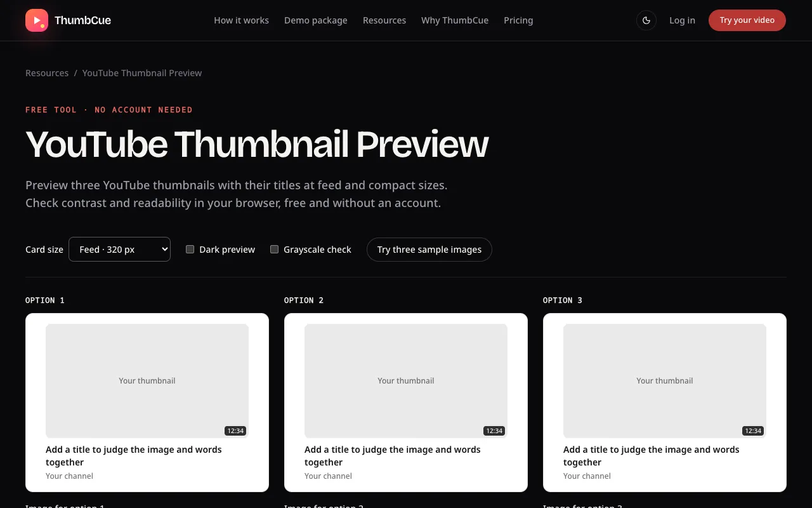Click Try three sample images button

point(429,250)
